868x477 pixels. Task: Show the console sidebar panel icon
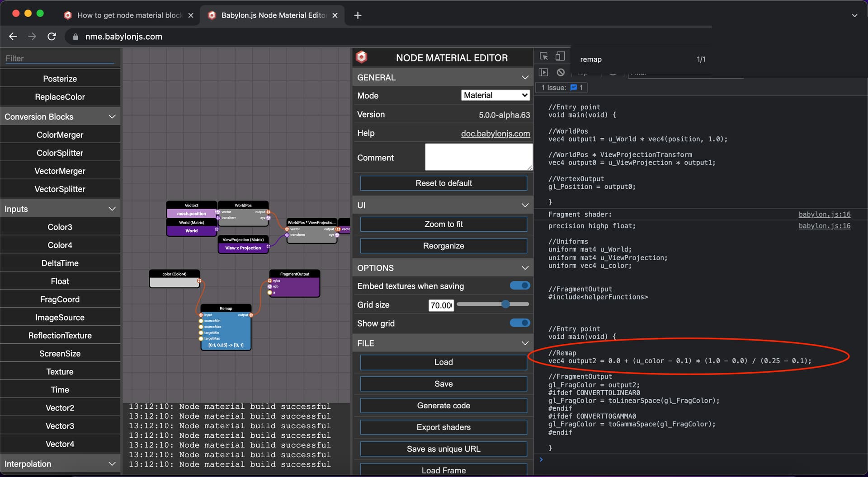point(543,72)
